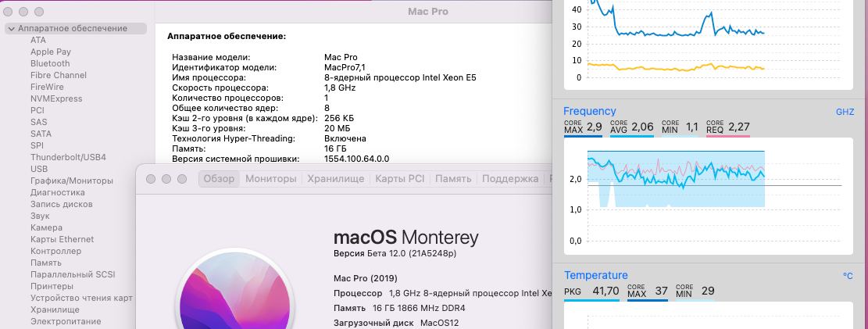The width and height of the screenshot is (868, 329).
Task: Click version text Версия Бета 12.0 (21A5248p)
Action: tap(395, 253)
